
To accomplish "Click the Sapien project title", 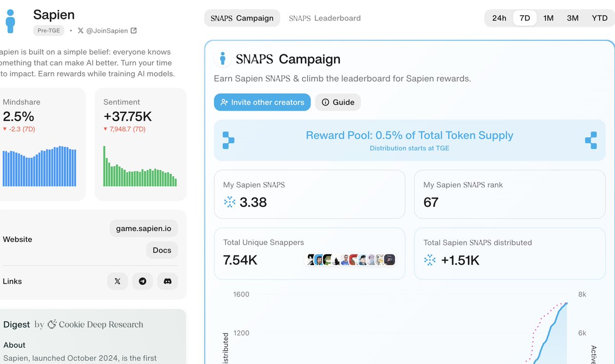I will [x=54, y=14].
